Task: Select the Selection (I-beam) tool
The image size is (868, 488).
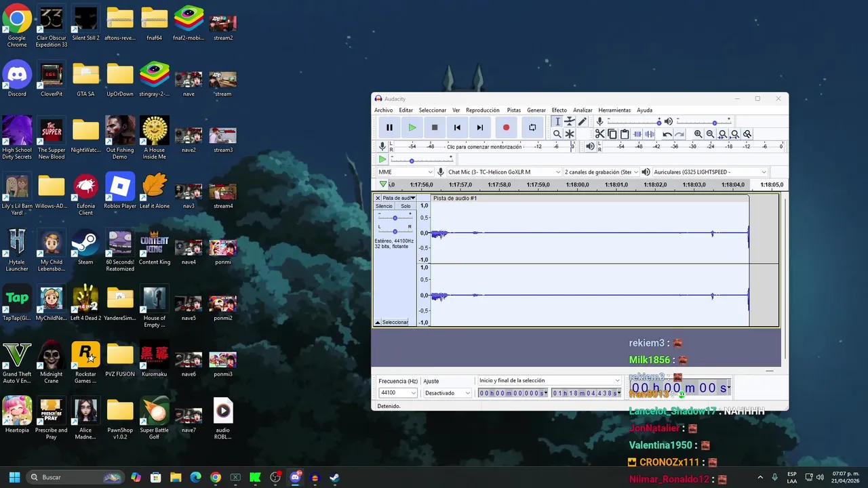Action: [x=557, y=121]
